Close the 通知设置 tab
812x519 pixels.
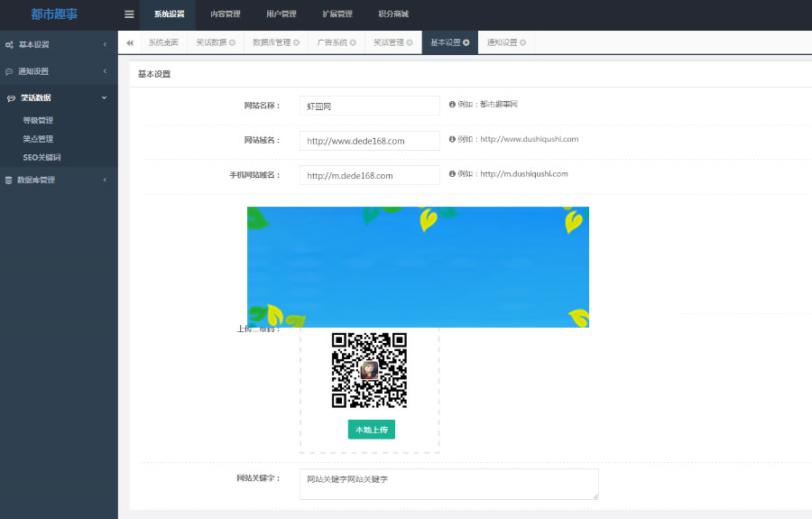523,42
